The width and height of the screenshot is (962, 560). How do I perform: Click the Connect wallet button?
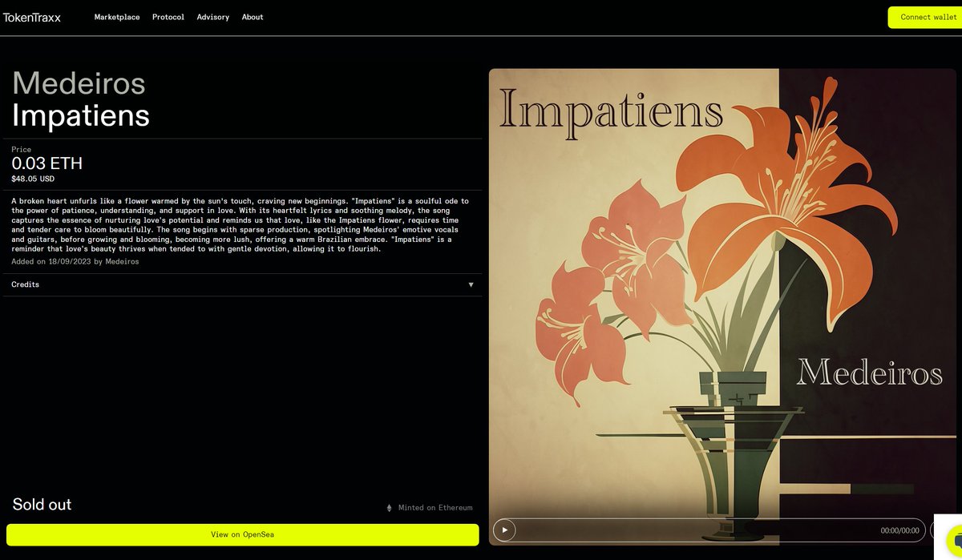click(926, 17)
